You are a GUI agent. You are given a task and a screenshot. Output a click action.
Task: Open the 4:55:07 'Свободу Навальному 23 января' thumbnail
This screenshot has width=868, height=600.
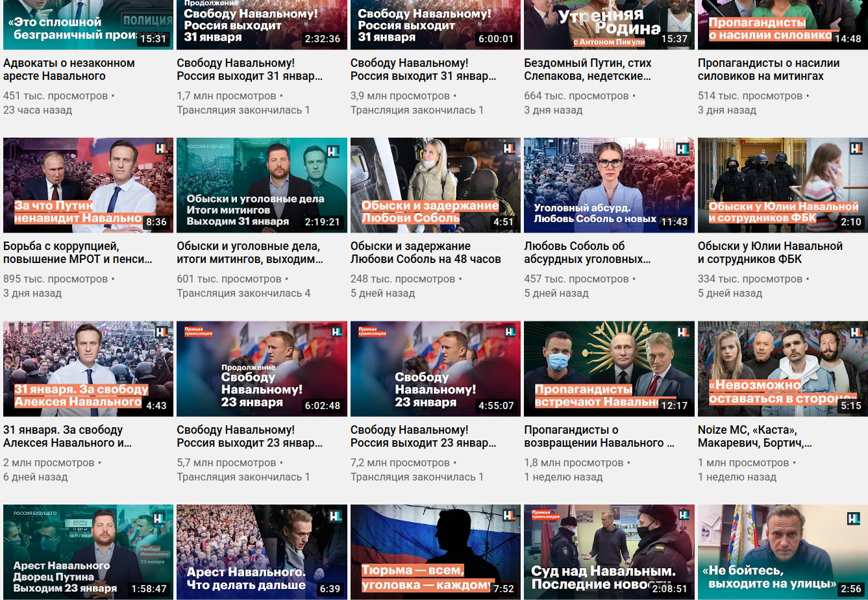pos(436,369)
